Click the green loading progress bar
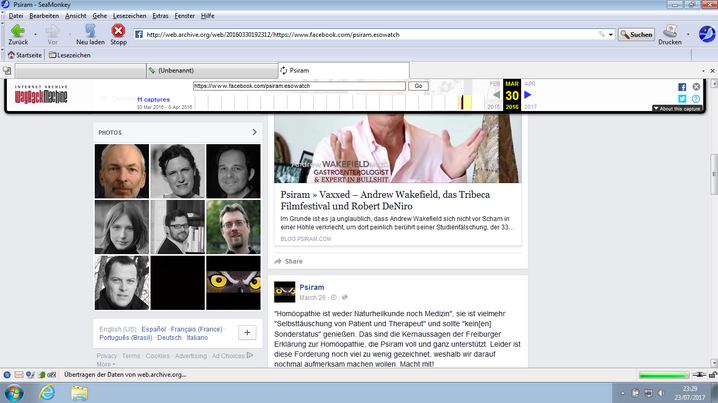This screenshot has height=403, width=718. coord(664,375)
